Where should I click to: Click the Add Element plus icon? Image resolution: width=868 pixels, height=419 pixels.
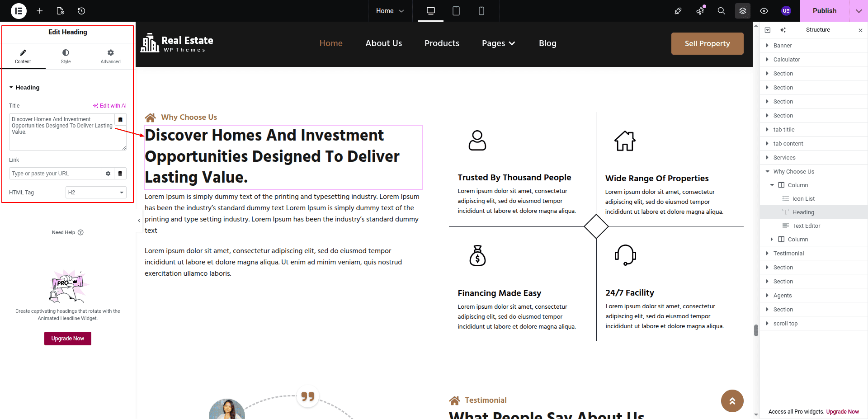click(40, 11)
